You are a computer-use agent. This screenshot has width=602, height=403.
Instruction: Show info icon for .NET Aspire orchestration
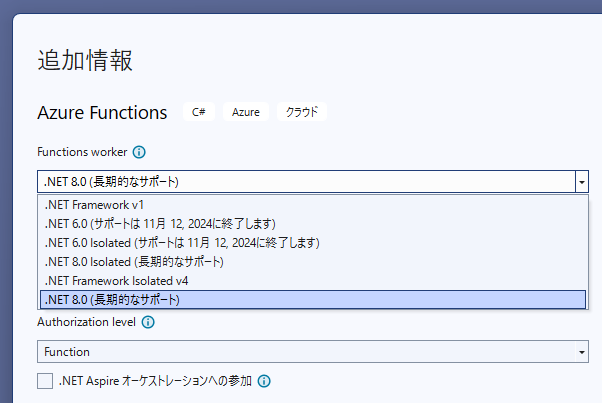click(x=264, y=381)
